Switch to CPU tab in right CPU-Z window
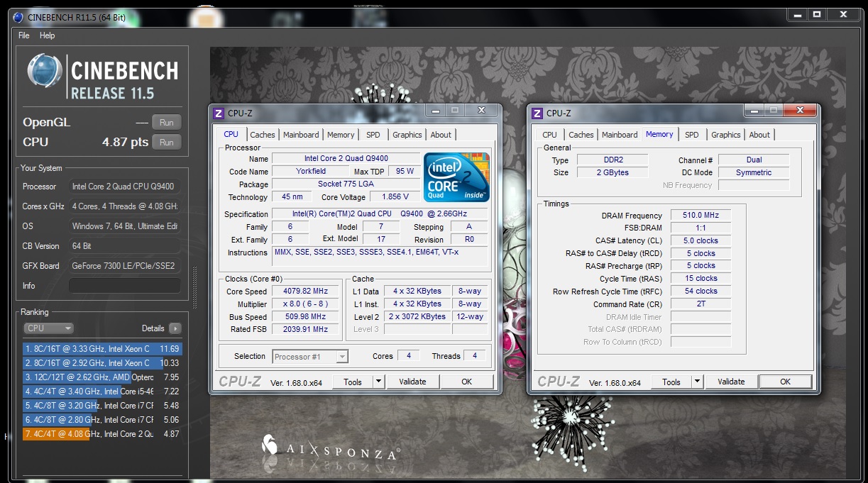This screenshot has height=483, width=868. pos(550,135)
